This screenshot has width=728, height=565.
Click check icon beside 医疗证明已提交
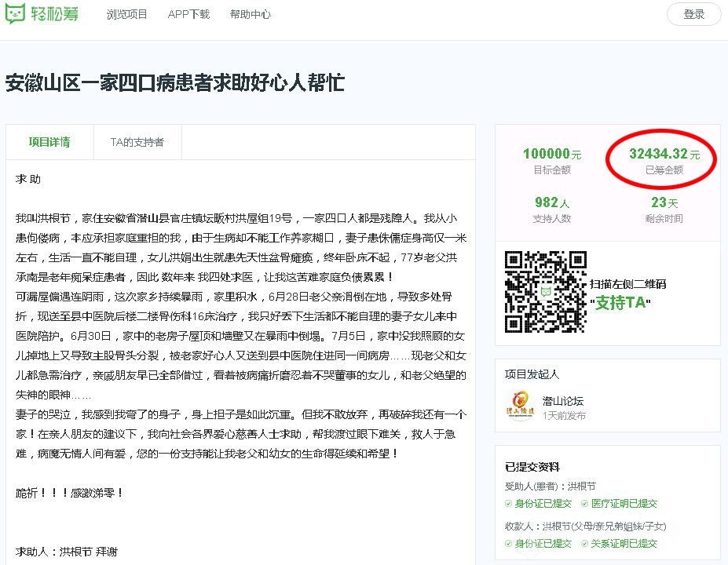click(x=584, y=504)
